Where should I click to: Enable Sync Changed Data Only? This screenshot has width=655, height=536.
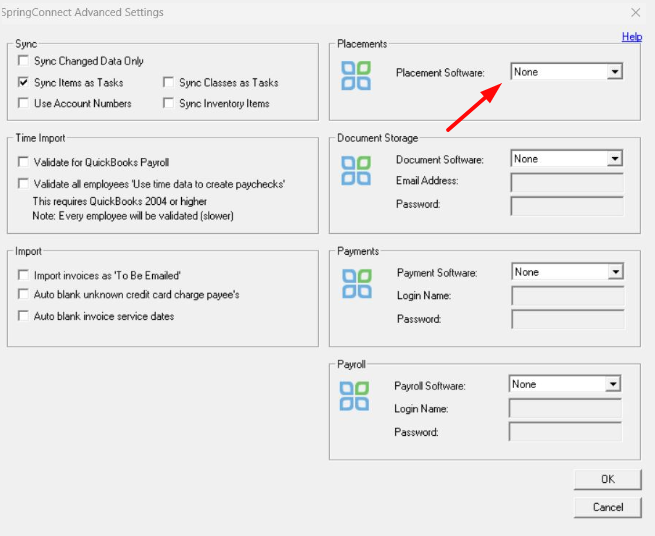(23, 62)
